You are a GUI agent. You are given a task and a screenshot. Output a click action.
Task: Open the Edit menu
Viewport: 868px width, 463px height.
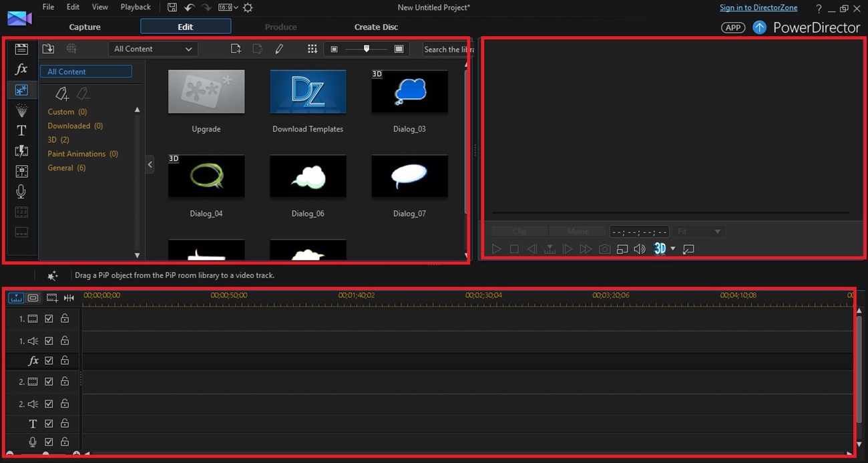click(73, 7)
